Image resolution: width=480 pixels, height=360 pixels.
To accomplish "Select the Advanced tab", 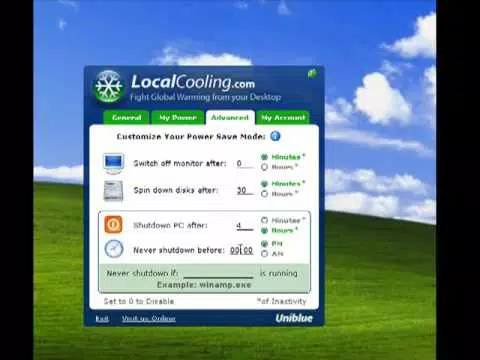I will pos(230,118).
